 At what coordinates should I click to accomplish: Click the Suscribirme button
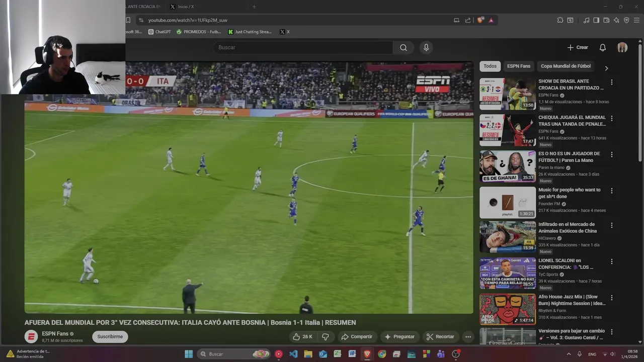(x=110, y=337)
